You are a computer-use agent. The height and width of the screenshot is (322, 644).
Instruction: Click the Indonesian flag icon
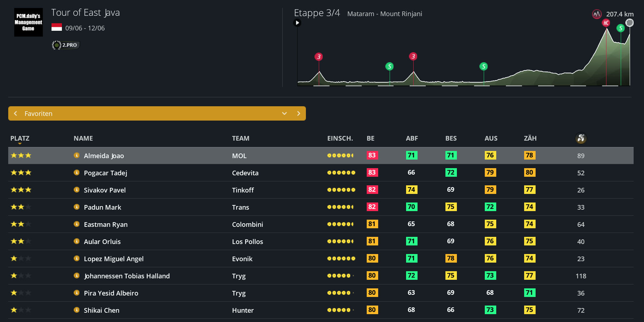point(57,27)
